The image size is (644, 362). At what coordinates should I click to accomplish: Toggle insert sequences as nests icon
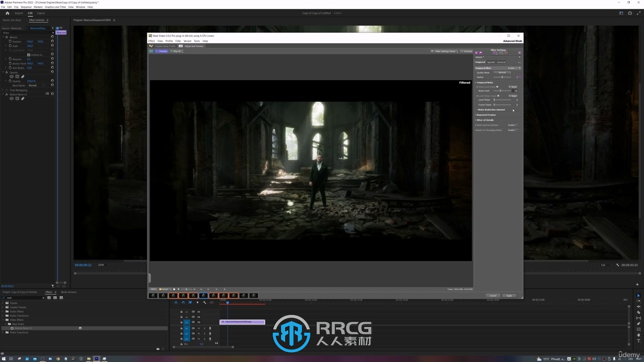[x=176, y=302]
